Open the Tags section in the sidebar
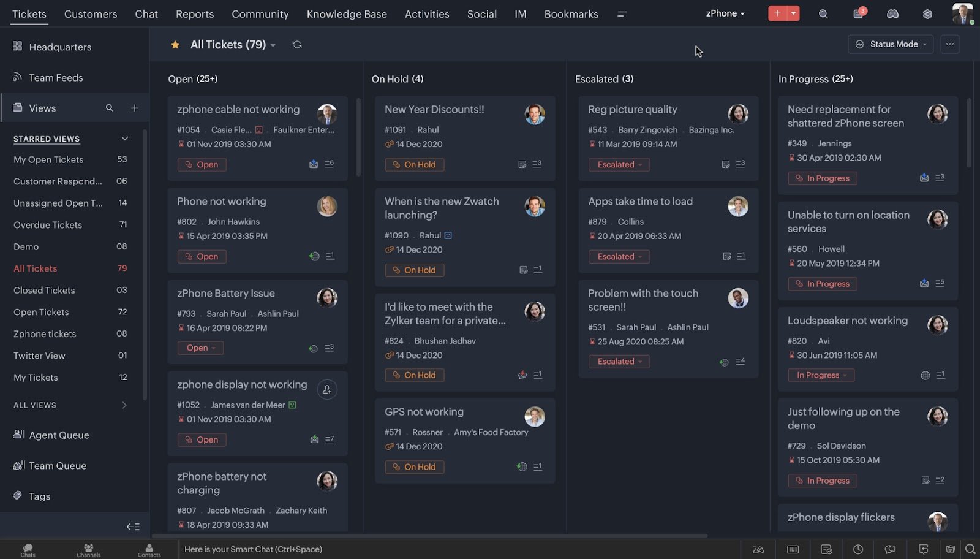Screen dimensions: 980x559 [39, 496]
